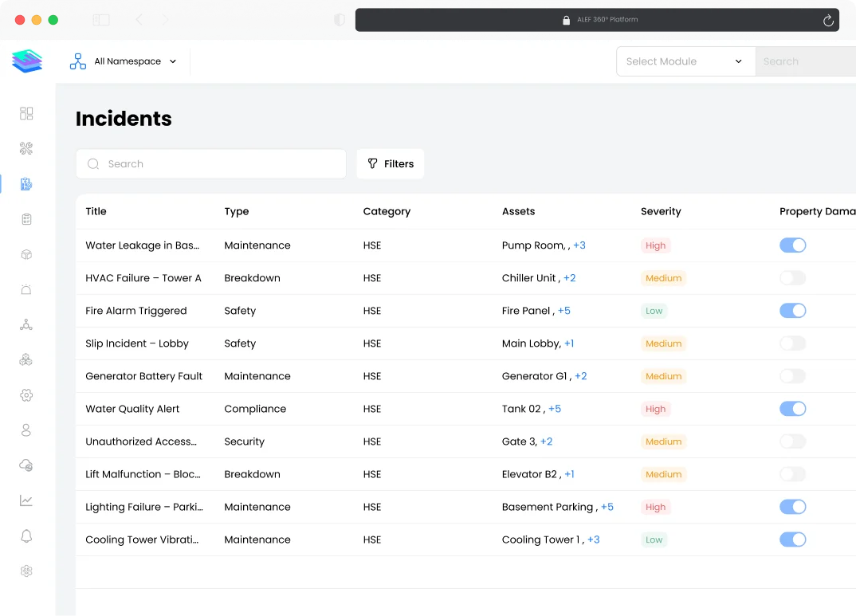The image size is (856, 616).
Task: Switch off property damage for Water Quality Alert
Action: 793,410
